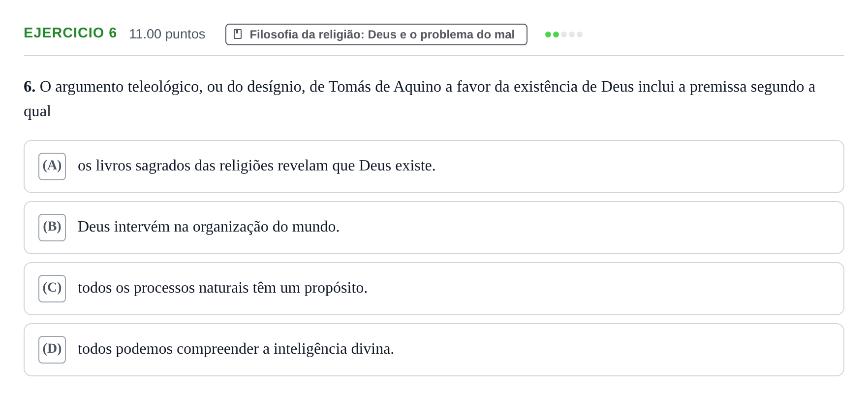The image size is (868, 400).
Task: Click answer text 'Deus intervém na organização do mundo'
Action: point(209,227)
